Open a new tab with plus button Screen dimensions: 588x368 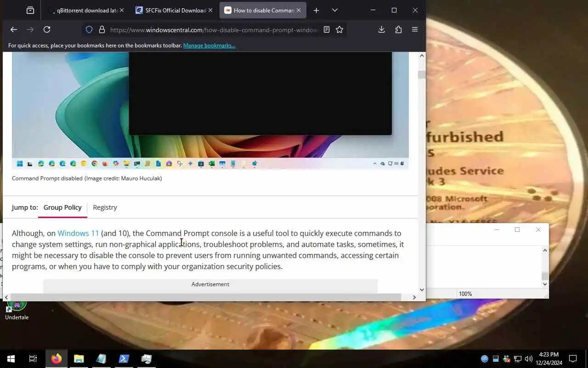pos(316,10)
